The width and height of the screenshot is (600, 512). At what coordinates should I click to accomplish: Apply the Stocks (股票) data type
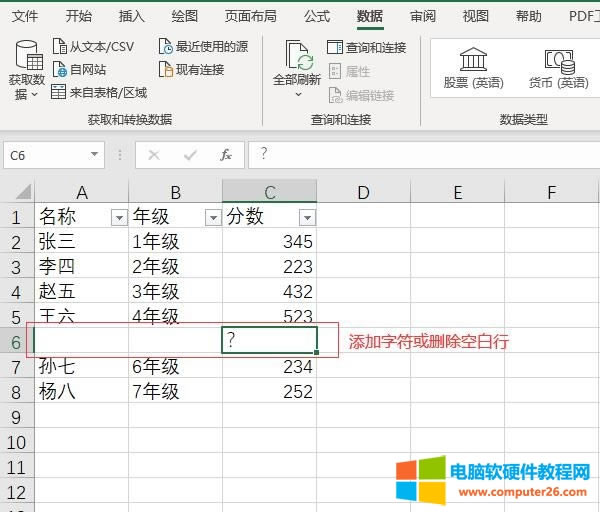(x=473, y=69)
